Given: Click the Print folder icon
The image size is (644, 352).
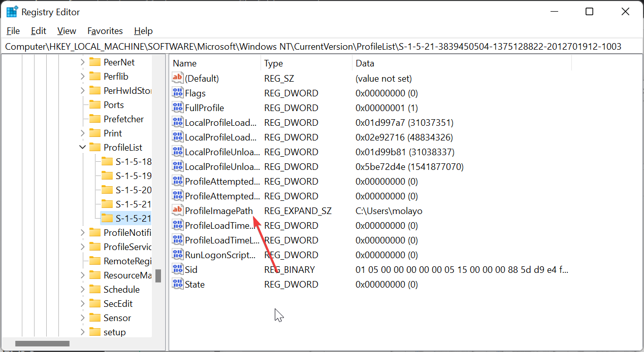Looking at the screenshot, I should (x=95, y=133).
